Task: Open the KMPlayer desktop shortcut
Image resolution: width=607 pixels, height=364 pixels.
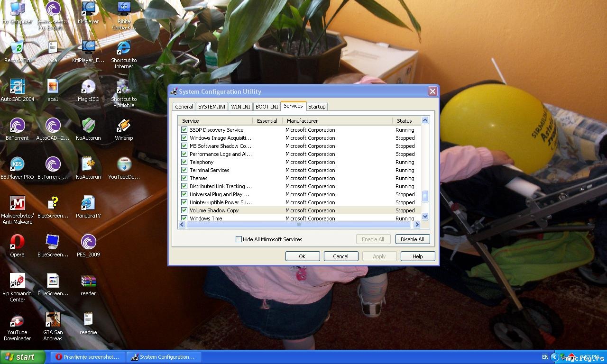Action: point(88,12)
